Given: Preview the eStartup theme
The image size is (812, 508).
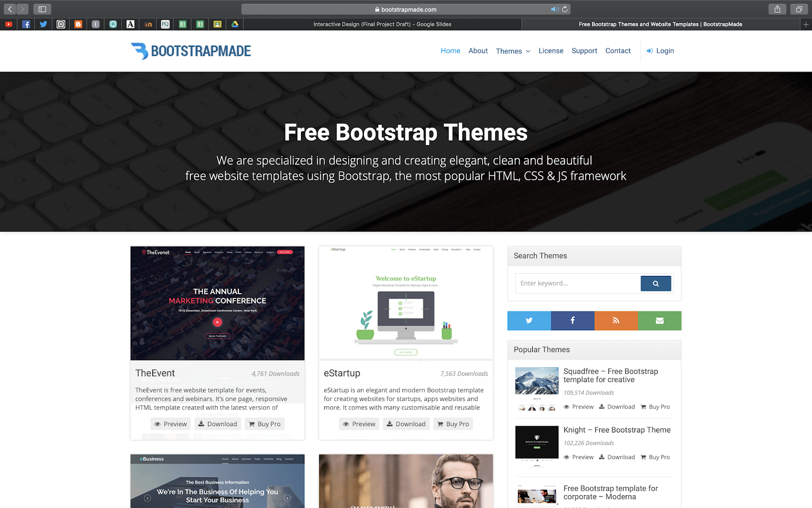Looking at the screenshot, I should (x=359, y=424).
